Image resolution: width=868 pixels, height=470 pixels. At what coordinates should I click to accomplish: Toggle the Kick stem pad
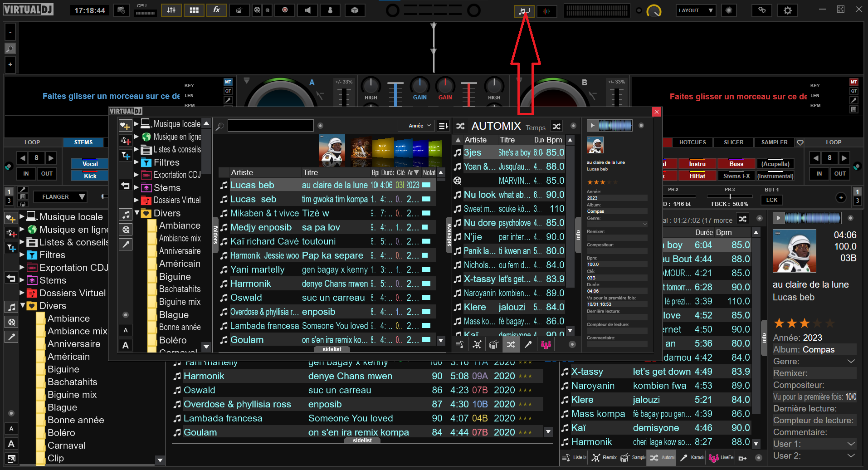90,176
